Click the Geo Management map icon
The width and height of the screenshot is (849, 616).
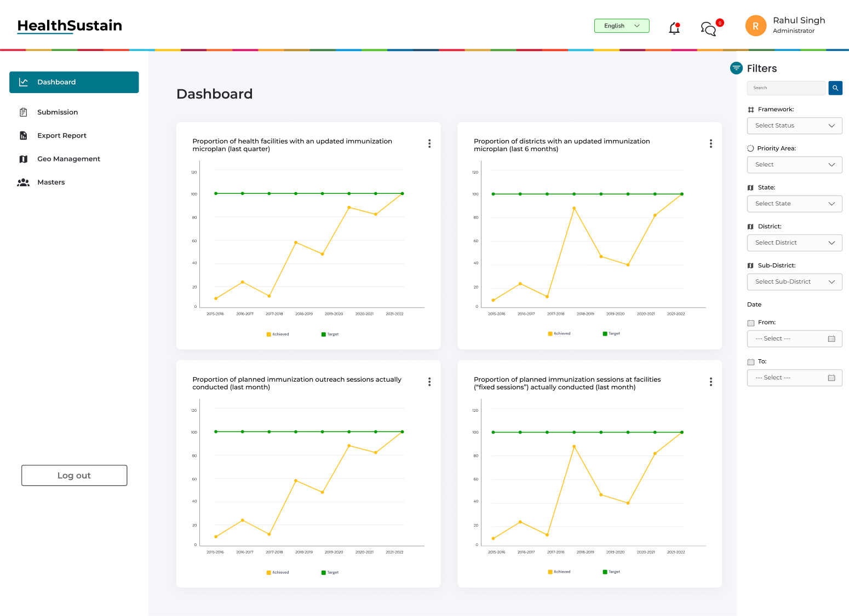[x=24, y=159]
